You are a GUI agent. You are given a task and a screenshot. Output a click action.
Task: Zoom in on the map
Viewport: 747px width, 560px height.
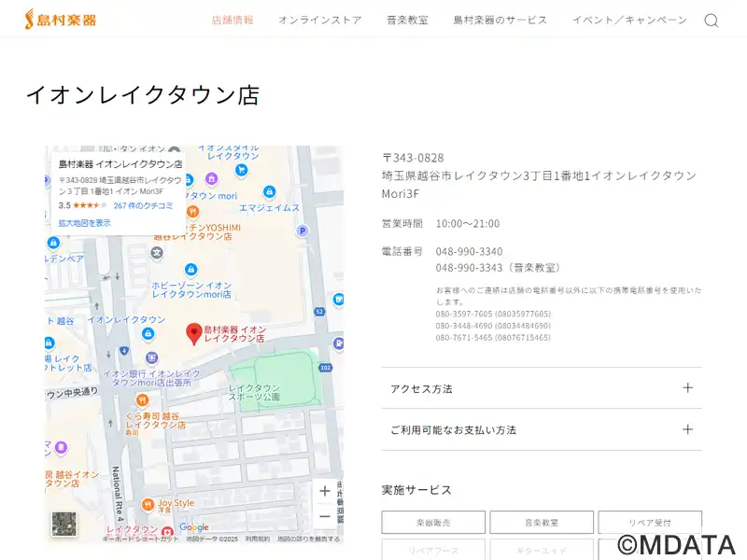[x=325, y=491]
